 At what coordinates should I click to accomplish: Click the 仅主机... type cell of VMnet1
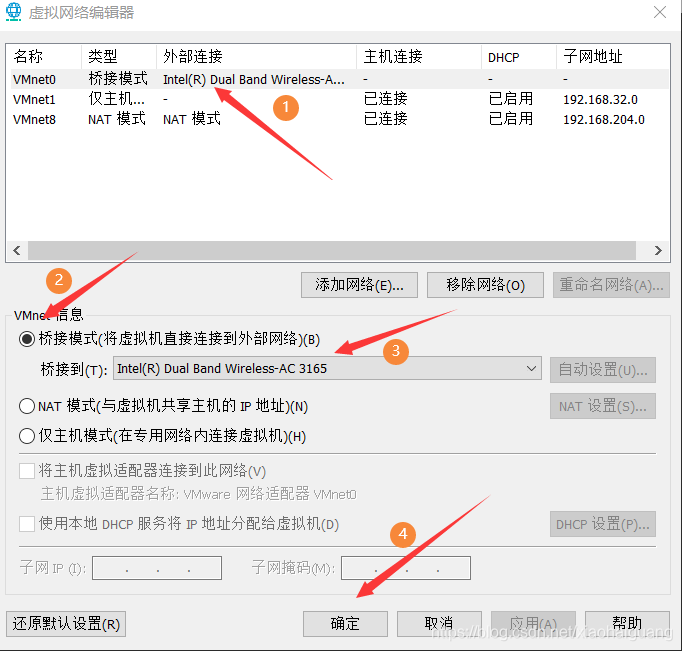(x=117, y=99)
